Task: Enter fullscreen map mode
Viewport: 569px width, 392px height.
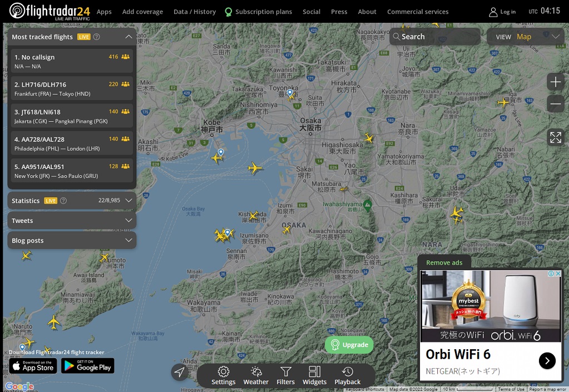Action: (555, 137)
